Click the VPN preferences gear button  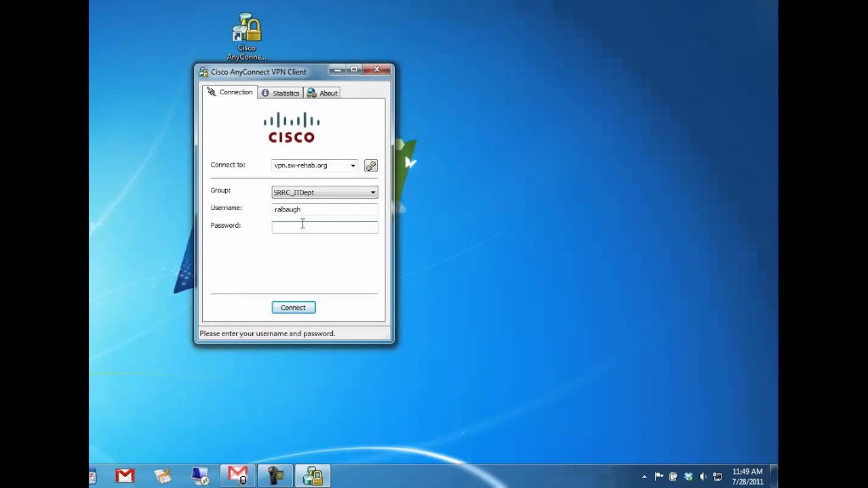click(x=371, y=165)
